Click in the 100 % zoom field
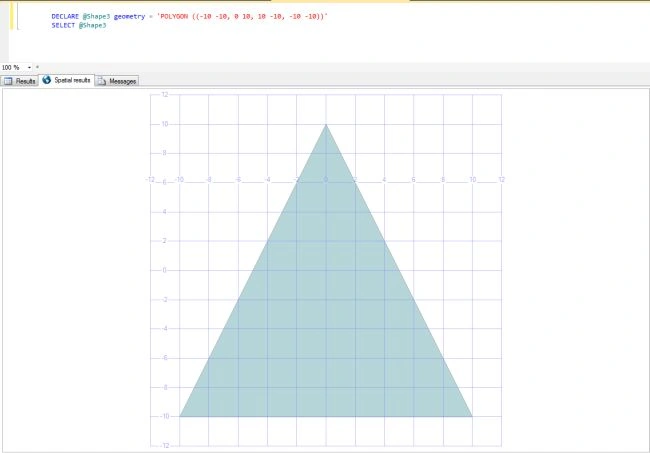This screenshot has height=453, width=650. coord(13,68)
